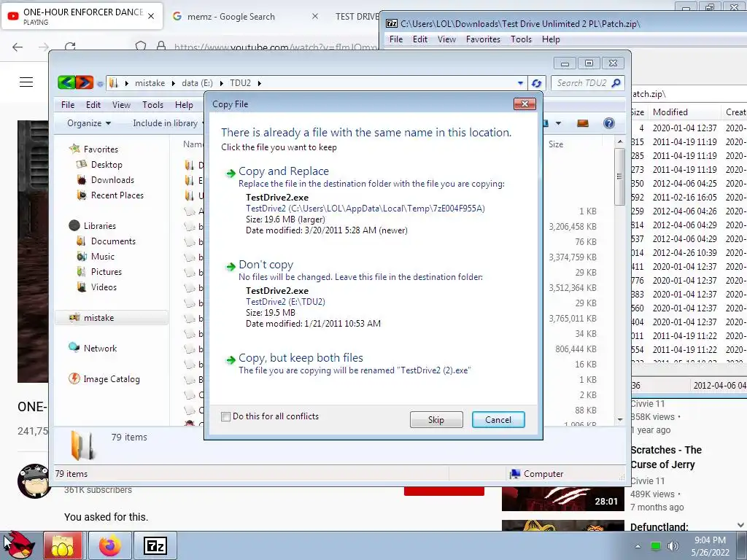Open Explorer's Tools menu
747x560 pixels.
click(152, 105)
